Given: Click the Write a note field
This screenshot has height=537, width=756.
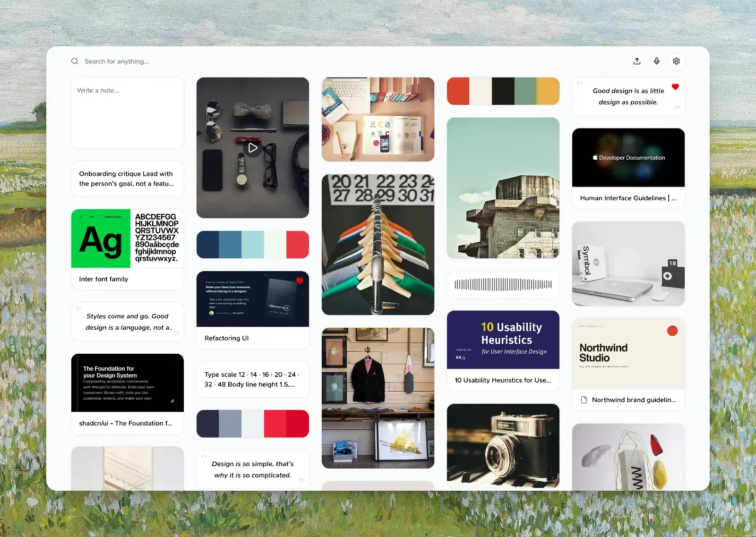Looking at the screenshot, I should [x=128, y=113].
